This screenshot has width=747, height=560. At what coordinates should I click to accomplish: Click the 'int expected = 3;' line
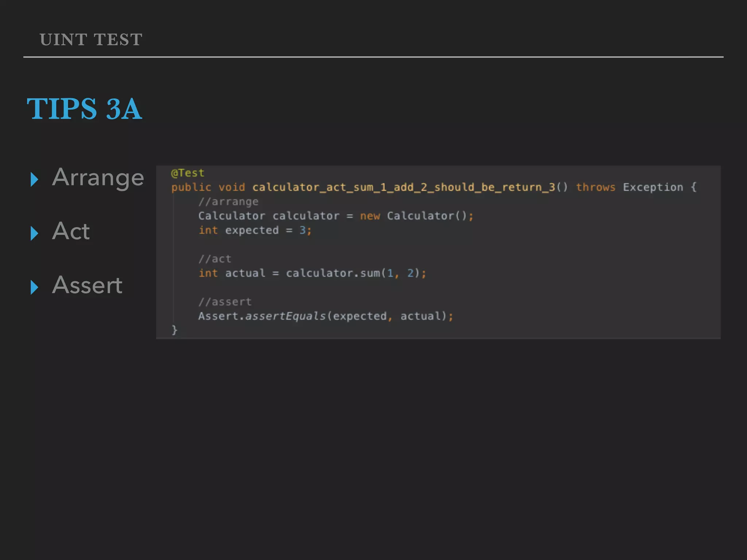255,230
